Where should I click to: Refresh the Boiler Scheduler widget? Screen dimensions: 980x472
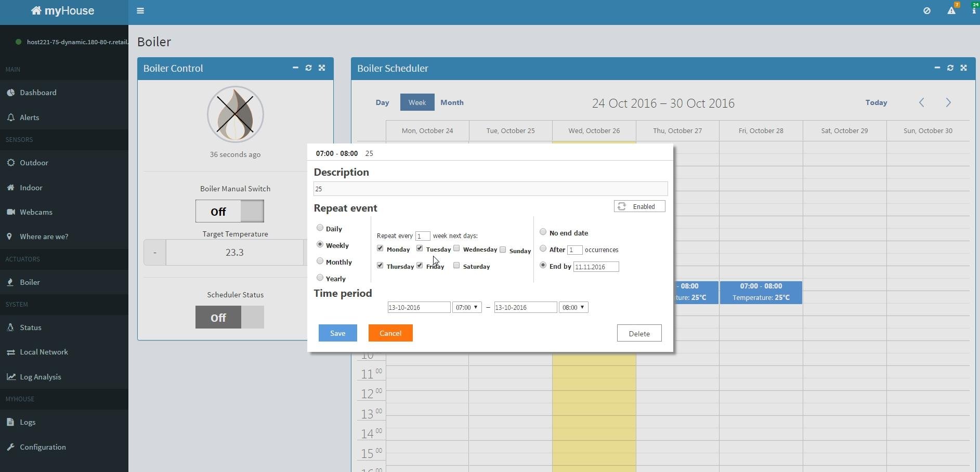(x=950, y=68)
